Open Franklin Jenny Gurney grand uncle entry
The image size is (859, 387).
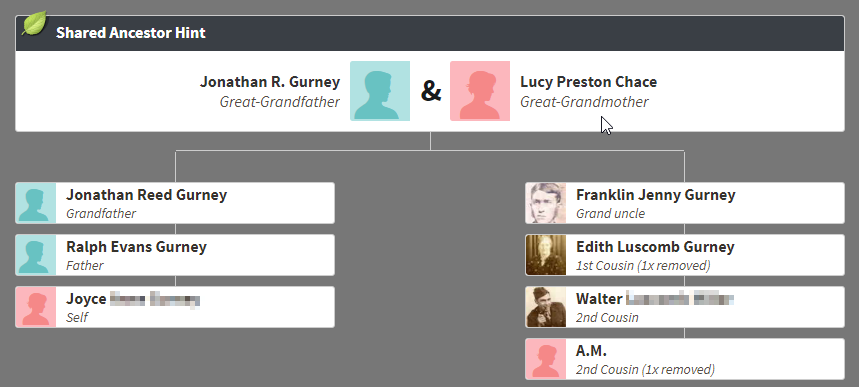pyautogui.click(x=685, y=203)
